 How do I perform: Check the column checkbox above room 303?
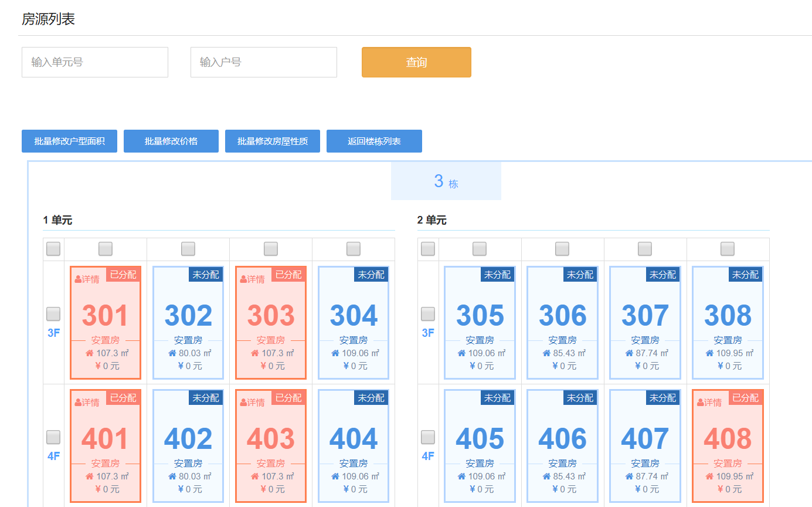click(271, 249)
